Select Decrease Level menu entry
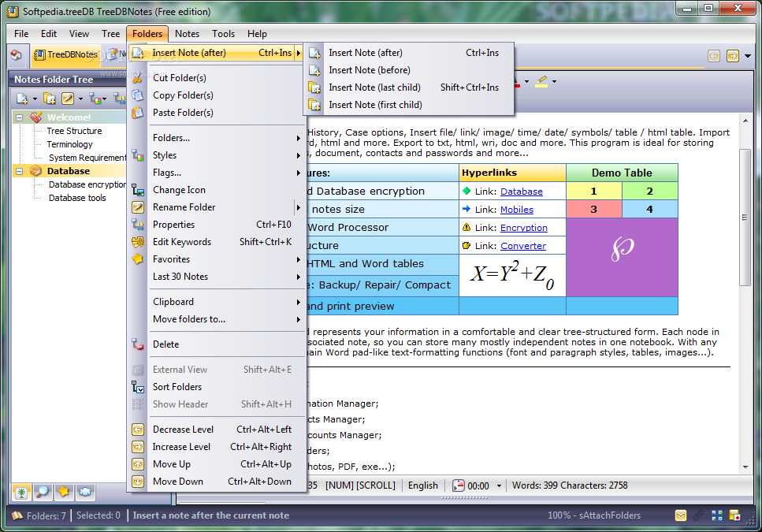 tap(216, 430)
